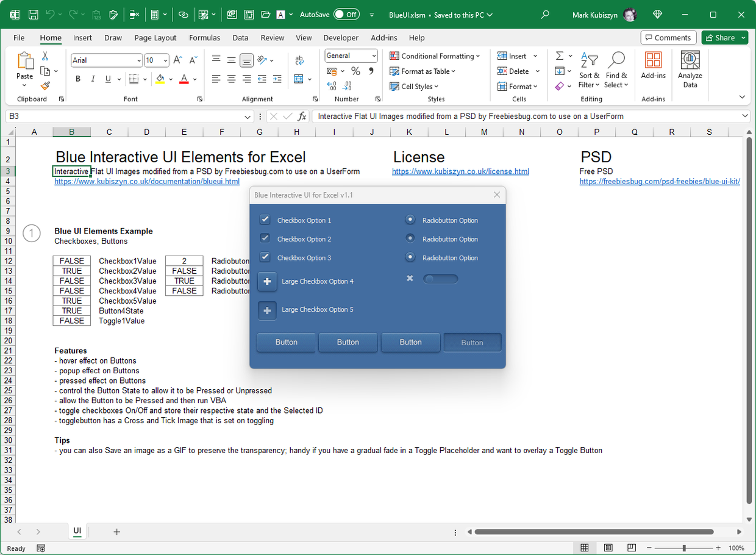This screenshot has height=555, width=756.
Task: Click Analyze Data icon
Action: click(x=690, y=70)
